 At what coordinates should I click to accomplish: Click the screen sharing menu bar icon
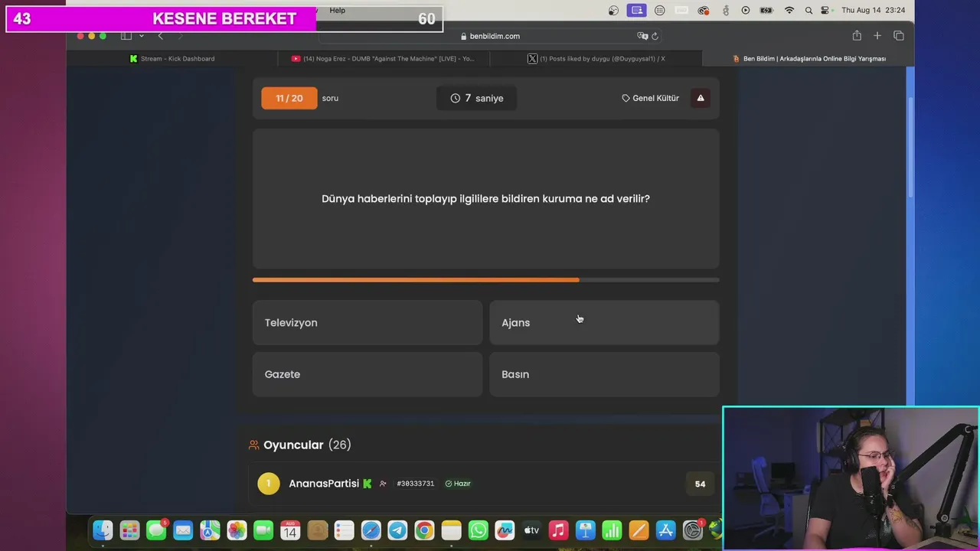click(636, 10)
